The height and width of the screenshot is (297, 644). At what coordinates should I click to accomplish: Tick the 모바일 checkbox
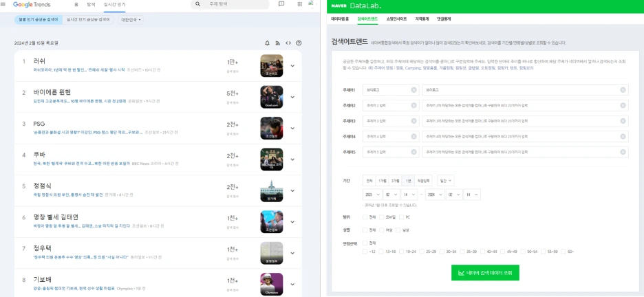pyautogui.click(x=381, y=217)
